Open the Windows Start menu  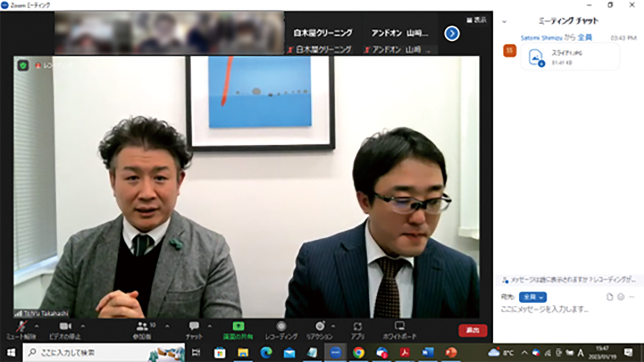10,352
